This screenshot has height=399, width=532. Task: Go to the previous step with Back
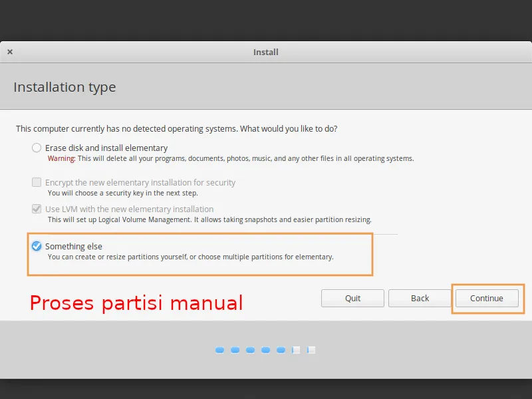(x=420, y=298)
